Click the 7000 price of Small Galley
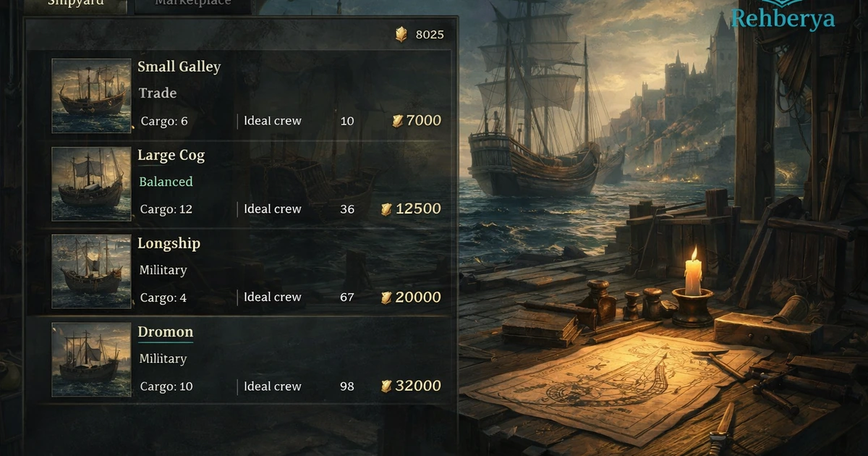Viewport: 868px width, 456px height. (x=424, y=121)
